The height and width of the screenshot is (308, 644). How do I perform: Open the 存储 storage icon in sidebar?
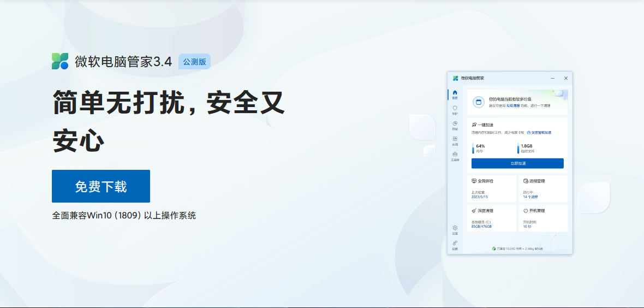(x=455, y=123)
